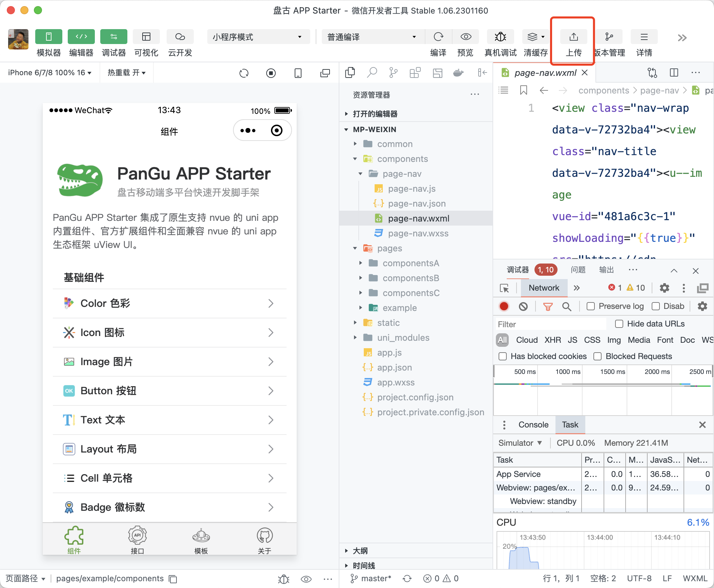
Task: Open the Source Control panel icon
Action: click(393, 72)
